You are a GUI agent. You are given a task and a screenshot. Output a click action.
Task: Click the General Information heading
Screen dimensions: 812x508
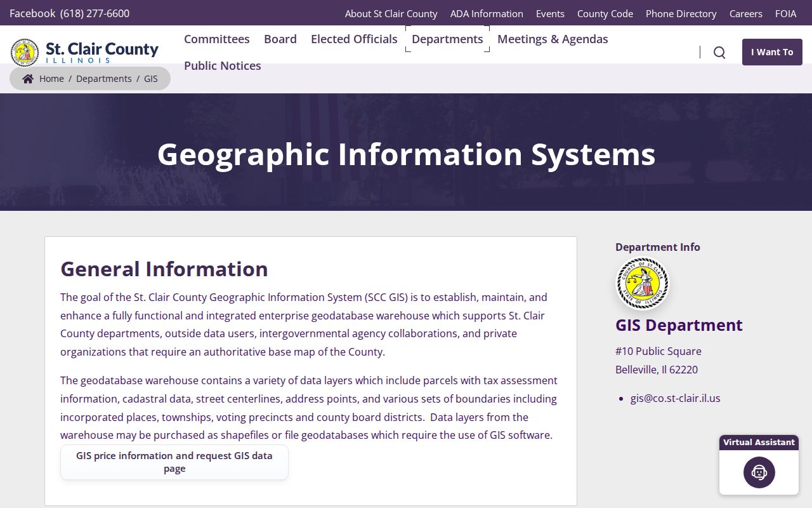tap(164, 269)
